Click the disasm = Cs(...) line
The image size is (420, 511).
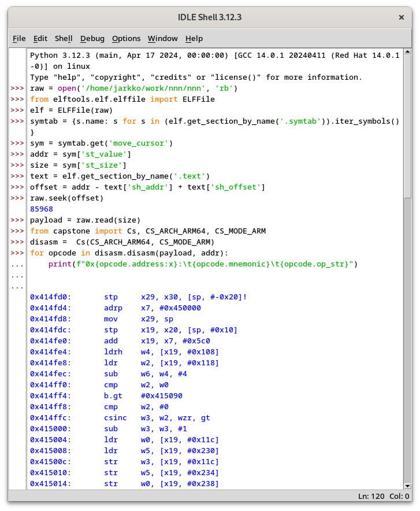(122, 242)
